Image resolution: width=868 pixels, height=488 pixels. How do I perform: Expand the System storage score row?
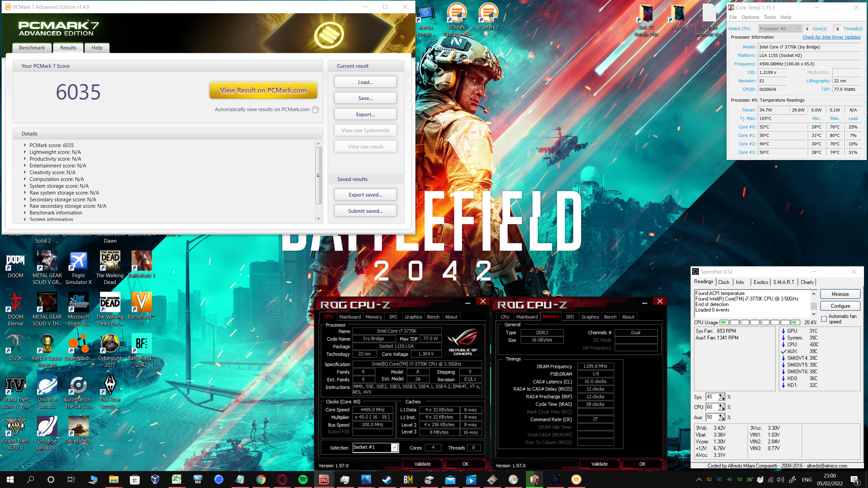(x=25, y=186)
